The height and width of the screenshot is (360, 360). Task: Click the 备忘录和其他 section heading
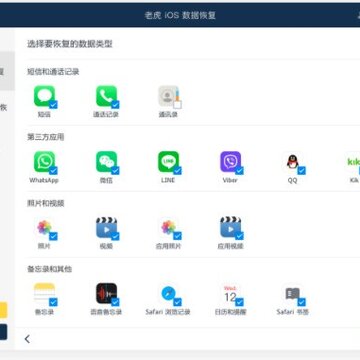(49, 269)
